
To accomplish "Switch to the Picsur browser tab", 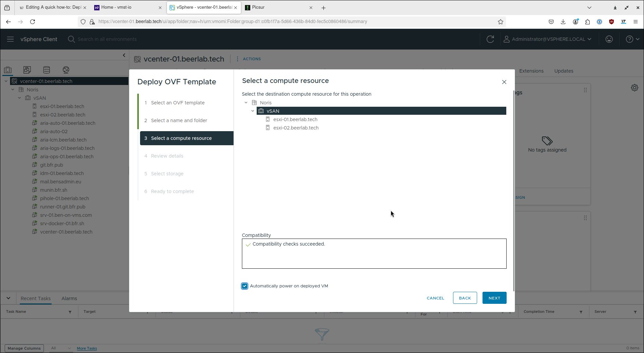I will pyautogui.click(x=279, y=7).
